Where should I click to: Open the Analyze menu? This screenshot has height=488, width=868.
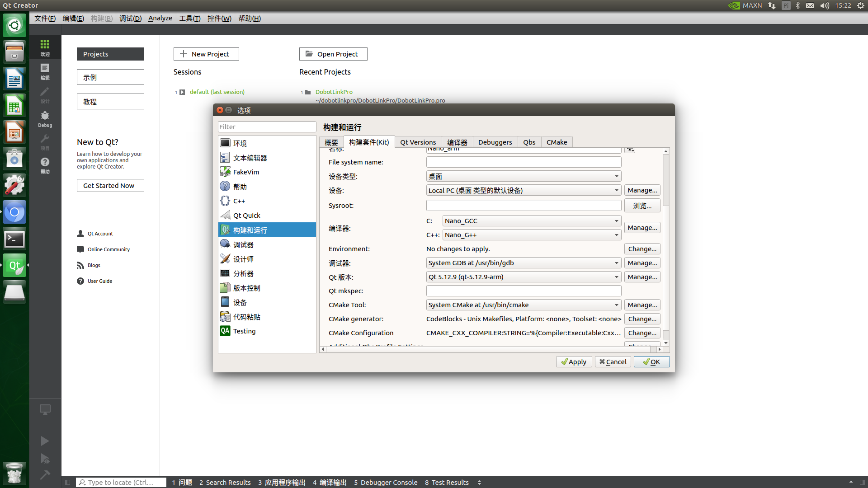[160, 18]
